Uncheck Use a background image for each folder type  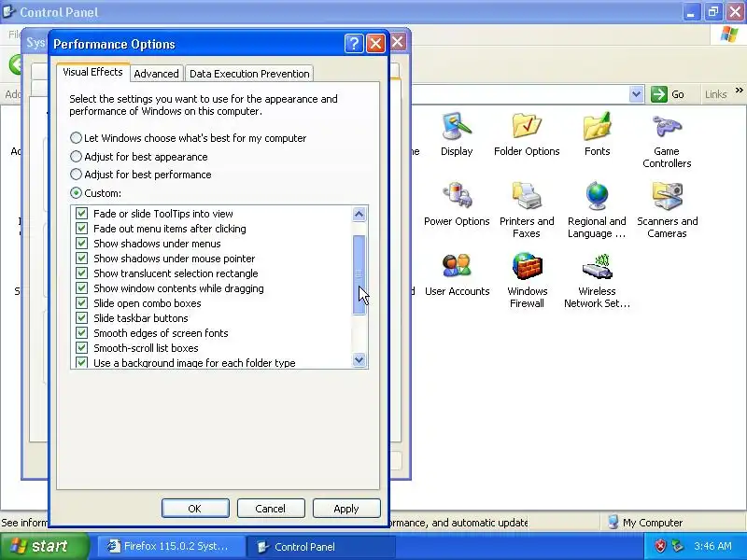click(82, 362)
